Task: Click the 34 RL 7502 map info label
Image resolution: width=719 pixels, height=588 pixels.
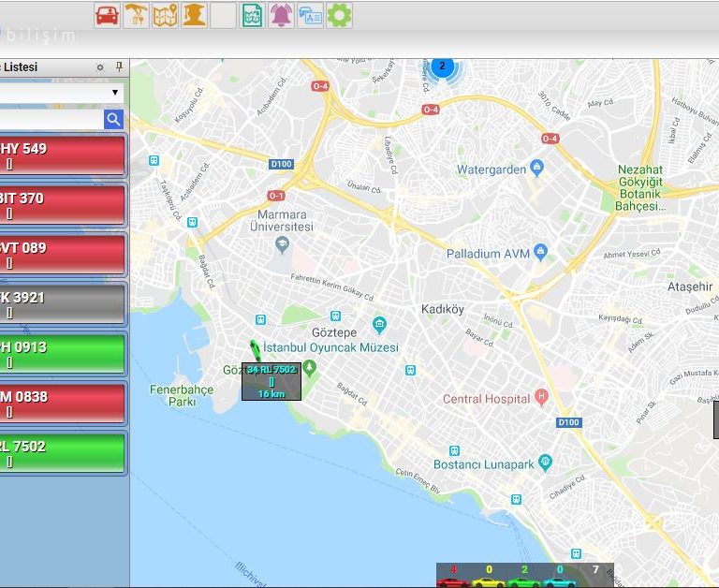Action: coord(271,382)
